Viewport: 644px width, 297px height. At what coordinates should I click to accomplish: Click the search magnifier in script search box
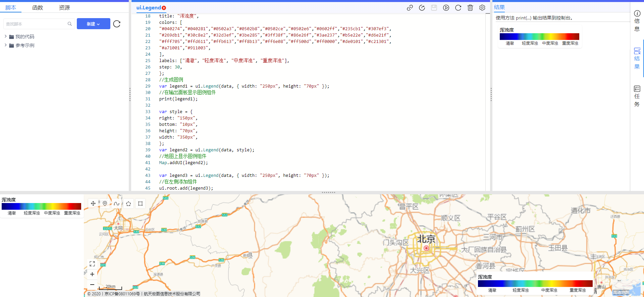tap(70, 24)
